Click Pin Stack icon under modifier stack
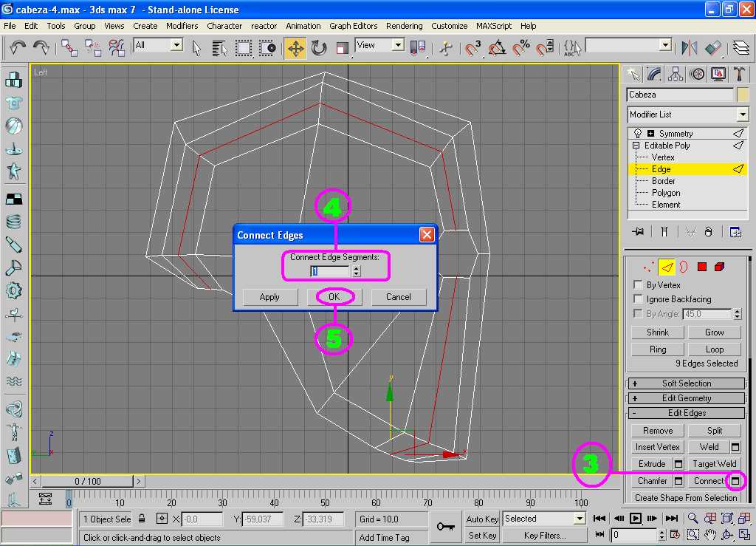 click(637, 232)
